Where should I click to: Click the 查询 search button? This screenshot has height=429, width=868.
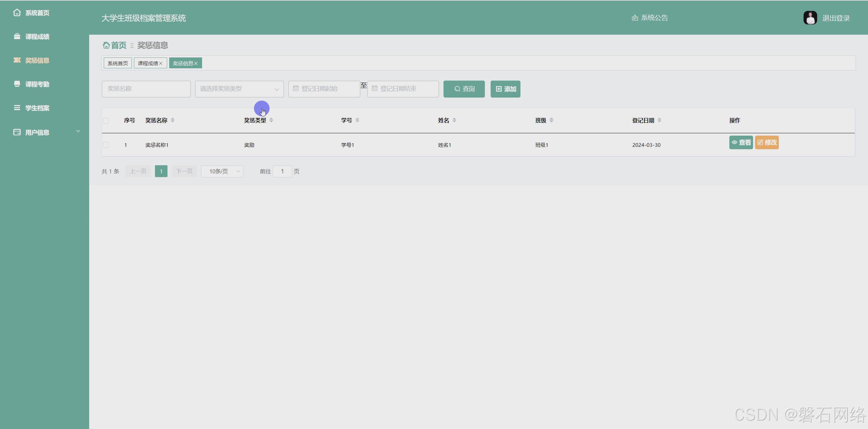click(464, 89)
